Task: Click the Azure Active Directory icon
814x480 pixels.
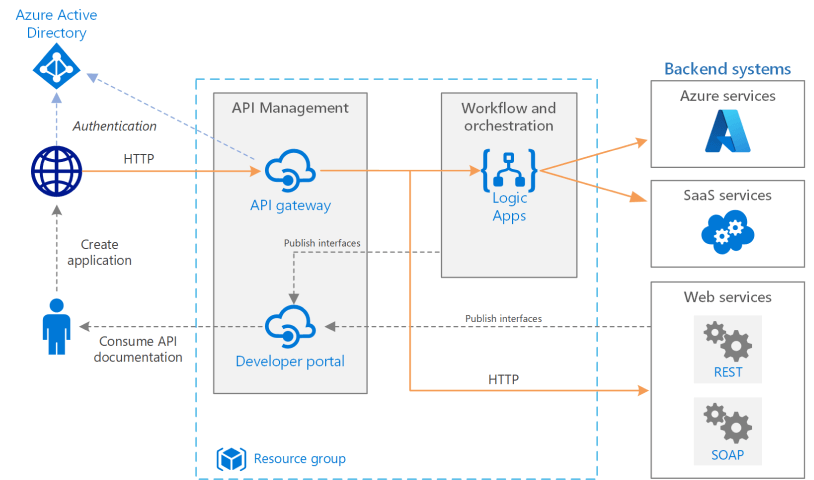Action: (57, 67)
